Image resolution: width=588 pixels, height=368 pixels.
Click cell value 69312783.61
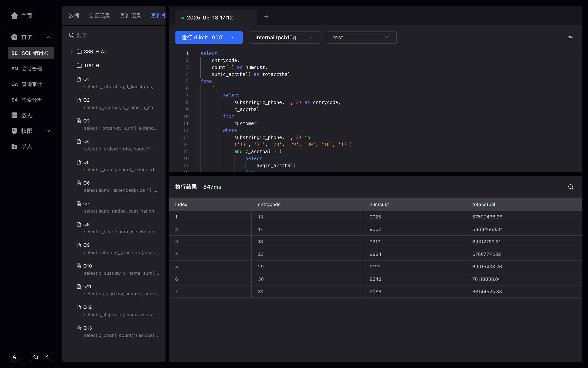tap(486, 242)
